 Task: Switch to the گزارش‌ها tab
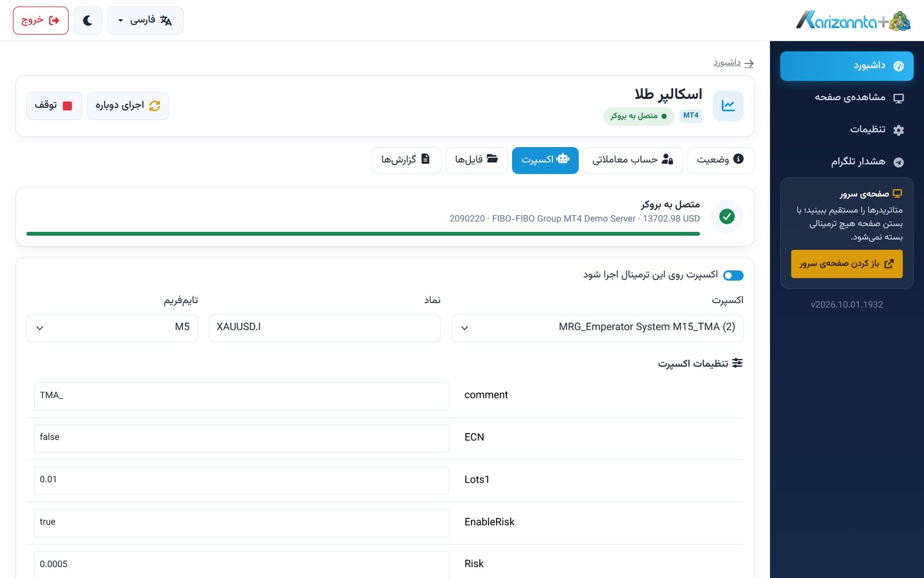tap(406, 160)
